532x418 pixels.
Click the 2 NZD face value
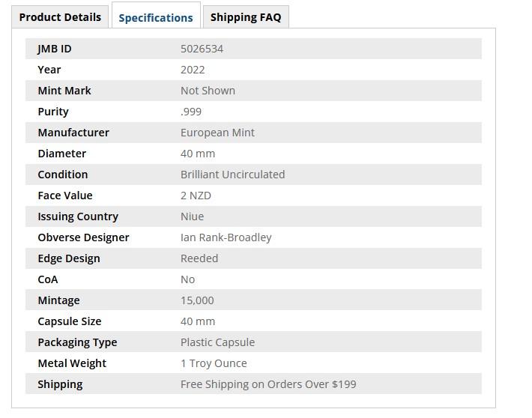(x=196, y=196)
